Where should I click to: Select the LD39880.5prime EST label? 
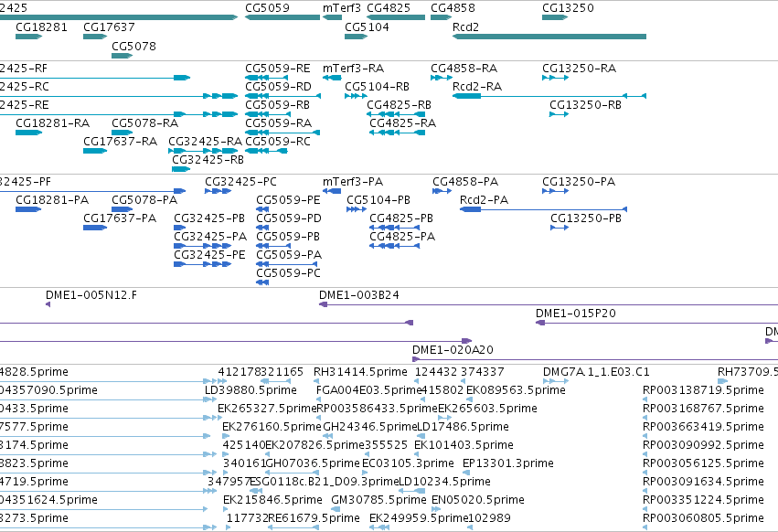tap(250, 390)
